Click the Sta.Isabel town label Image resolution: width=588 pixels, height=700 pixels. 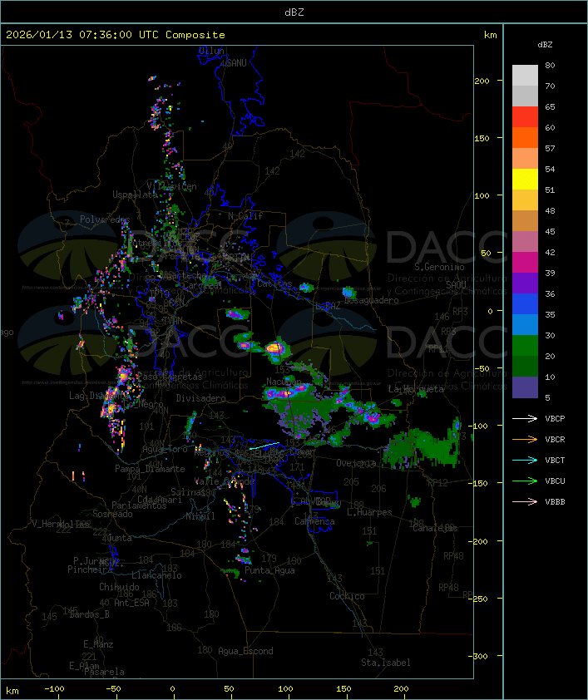point(385,663)
